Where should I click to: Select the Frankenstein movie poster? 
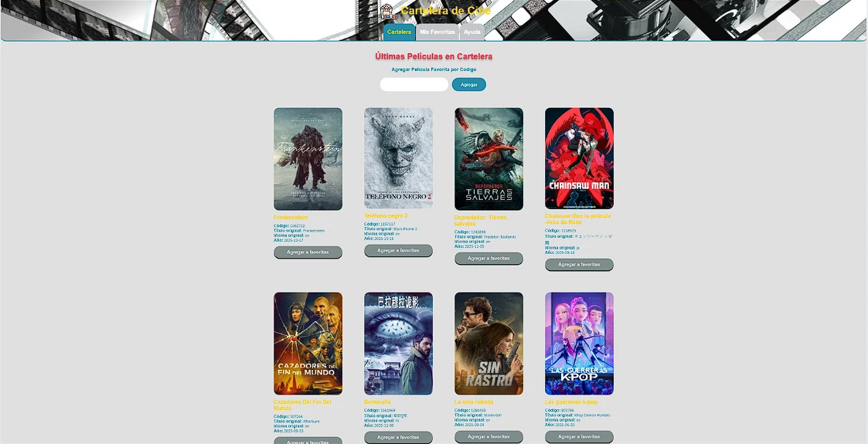tap(308, 159)
